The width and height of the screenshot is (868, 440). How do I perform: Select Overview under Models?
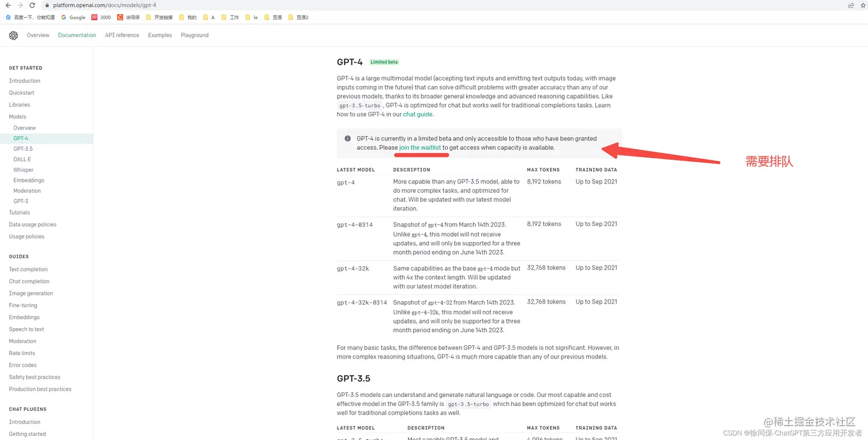[x=25, y=128]
